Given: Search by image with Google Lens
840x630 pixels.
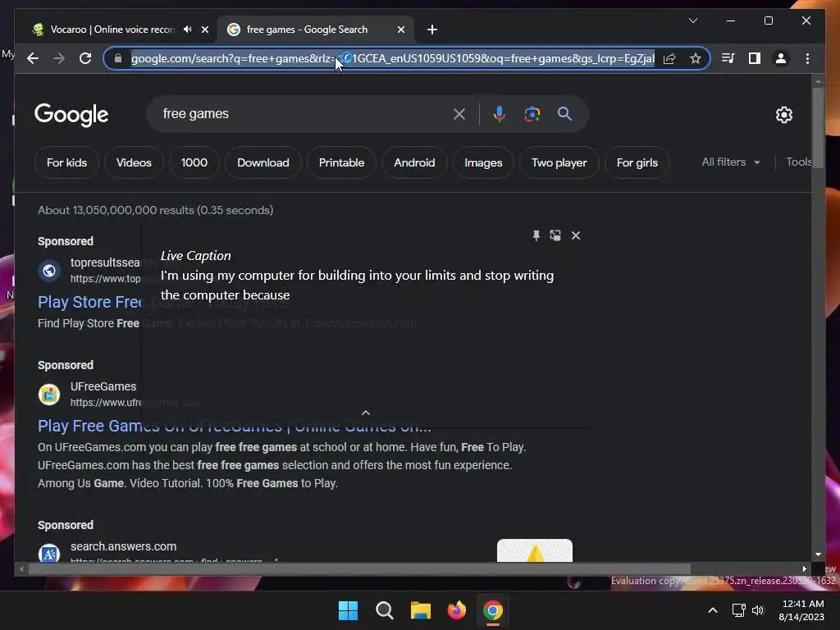Looking at the screenshot, I should tap(532, 113).
